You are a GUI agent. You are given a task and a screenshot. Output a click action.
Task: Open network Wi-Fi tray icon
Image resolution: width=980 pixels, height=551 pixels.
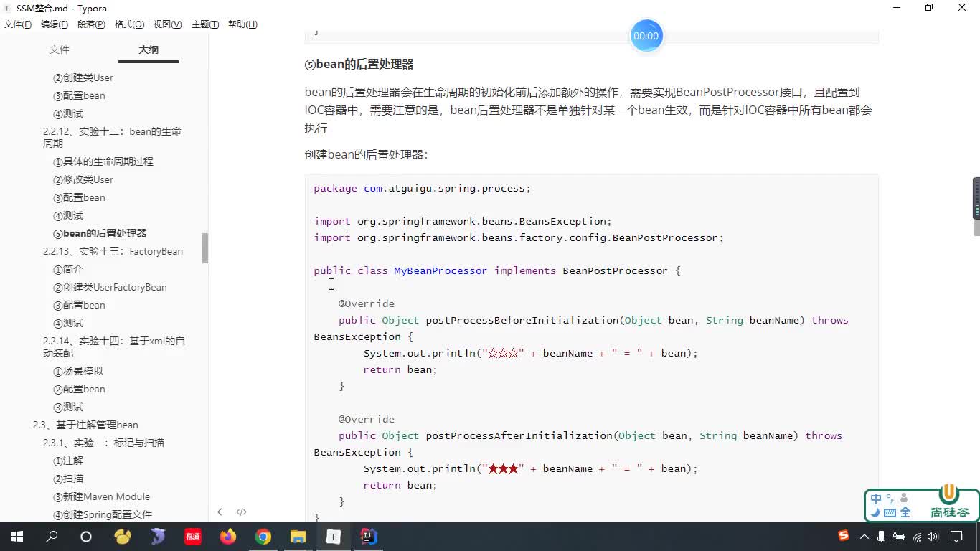pyautogui.click(x=916, y=537)
